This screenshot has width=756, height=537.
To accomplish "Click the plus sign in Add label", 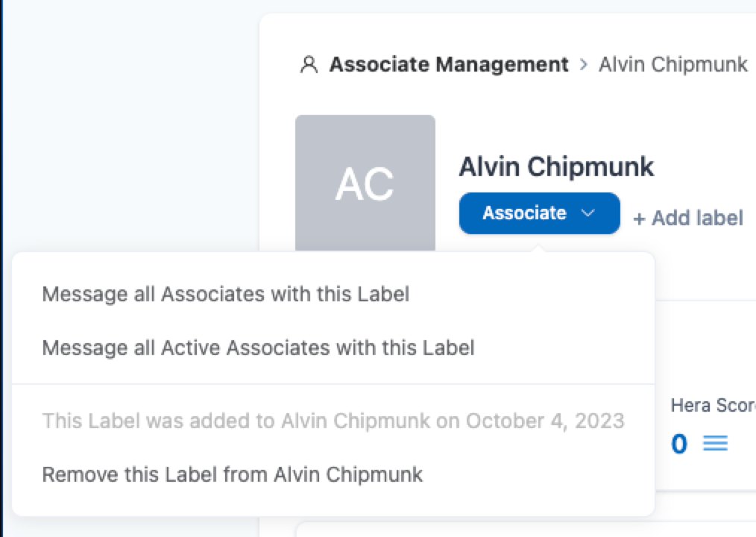I will point(639,219).
